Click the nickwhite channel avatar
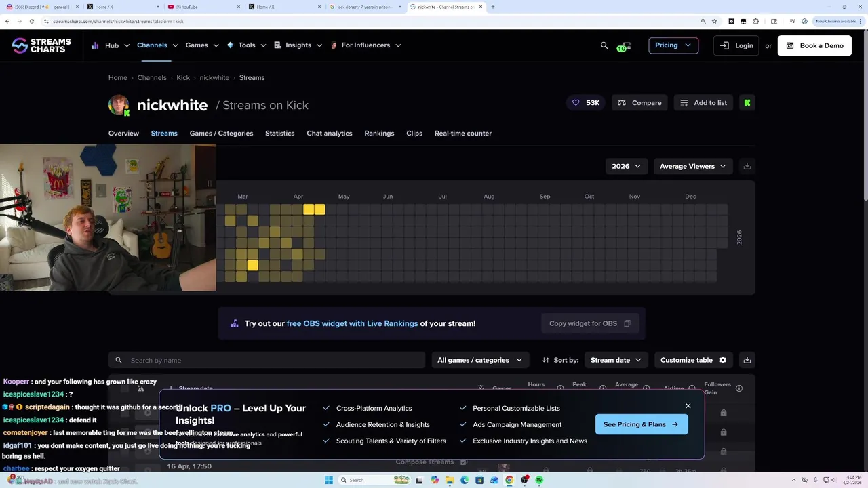This screenshot has width=868, height=488. coord(119,105)
